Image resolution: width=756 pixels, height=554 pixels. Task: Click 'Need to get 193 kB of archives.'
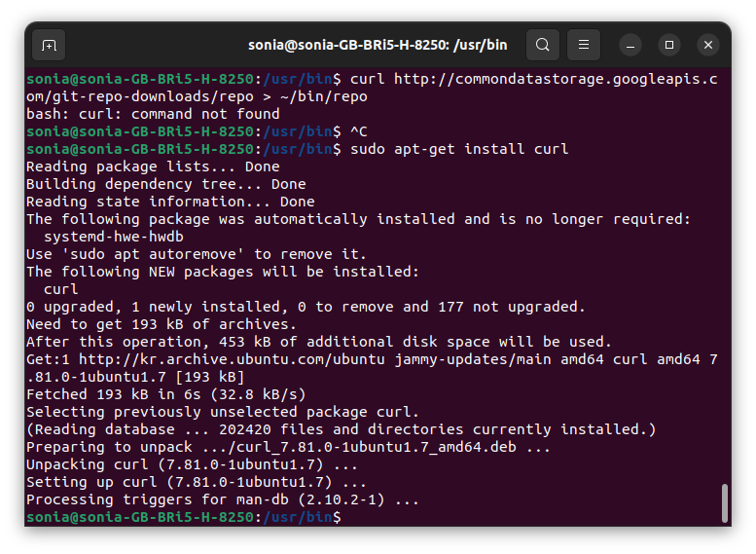tap(162, 324)
